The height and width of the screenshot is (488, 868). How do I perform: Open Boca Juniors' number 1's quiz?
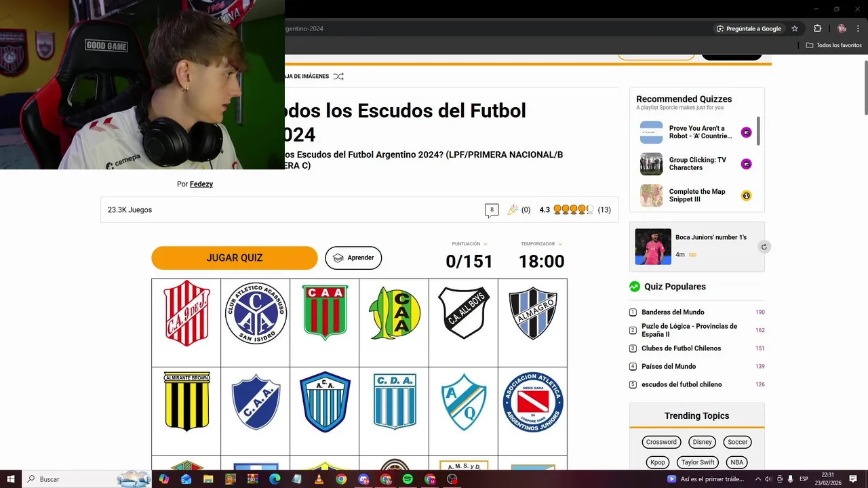(711, 237)
